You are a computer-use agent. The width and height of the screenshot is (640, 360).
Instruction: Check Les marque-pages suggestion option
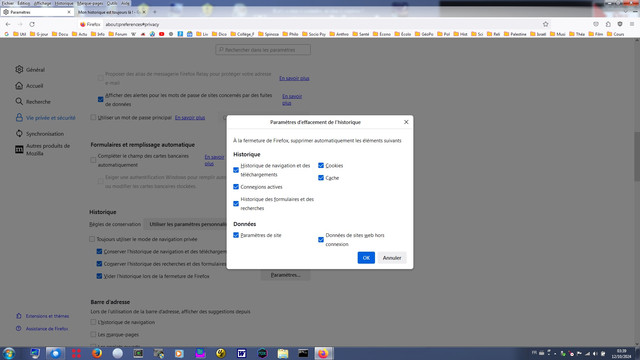(x=93, y=334)
